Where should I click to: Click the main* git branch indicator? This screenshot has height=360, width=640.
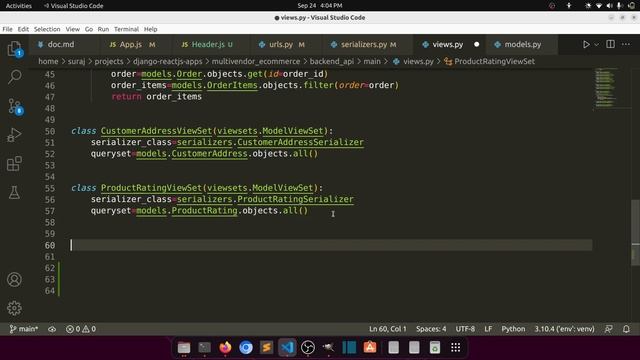pos(24,329)
